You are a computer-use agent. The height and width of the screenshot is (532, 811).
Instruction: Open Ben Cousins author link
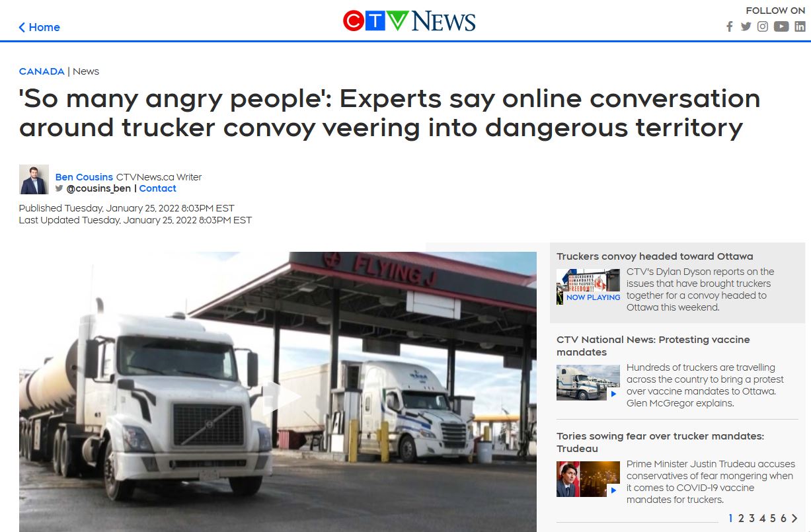84,177
